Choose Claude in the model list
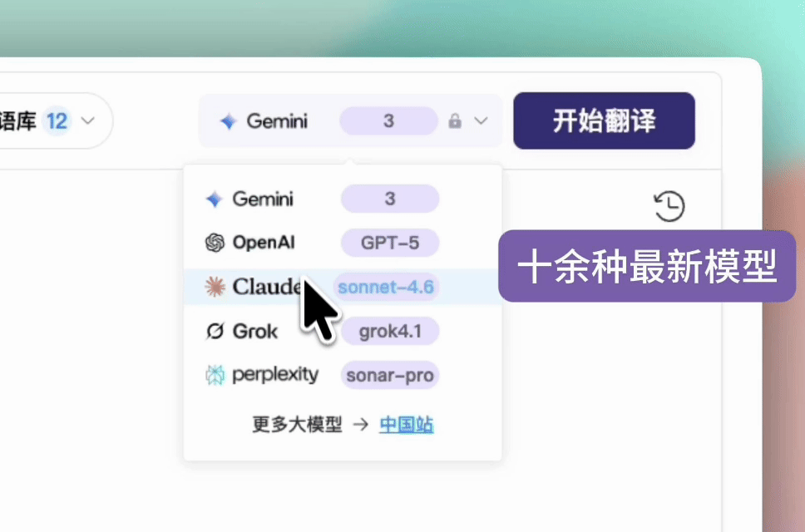The width and height of the screenshot is (805, 532). point(343,287)
